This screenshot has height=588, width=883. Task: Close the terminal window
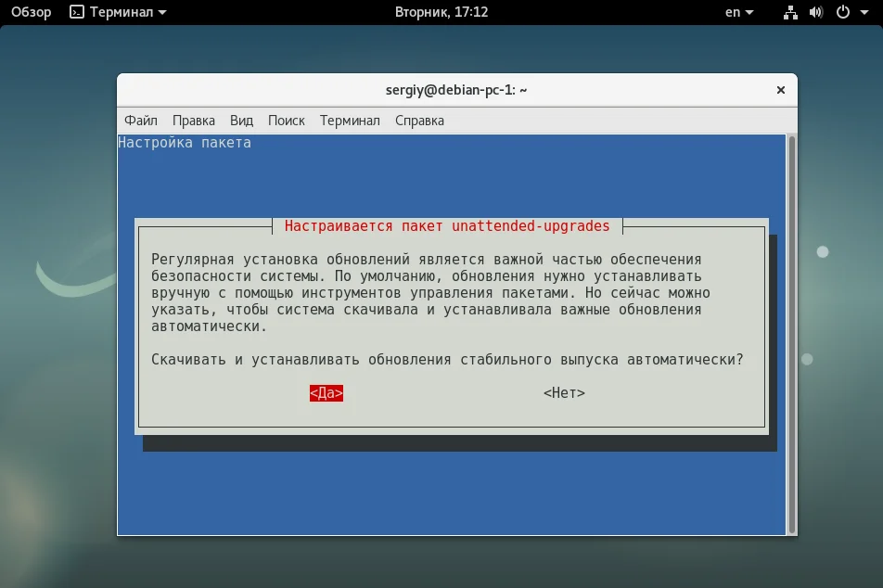[781, 90]
